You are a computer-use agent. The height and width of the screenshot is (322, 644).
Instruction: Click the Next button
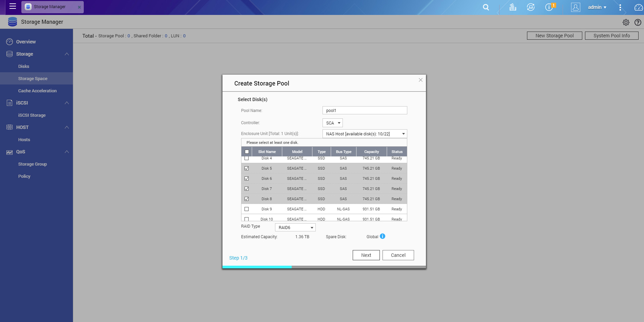(x=366, y=255)
